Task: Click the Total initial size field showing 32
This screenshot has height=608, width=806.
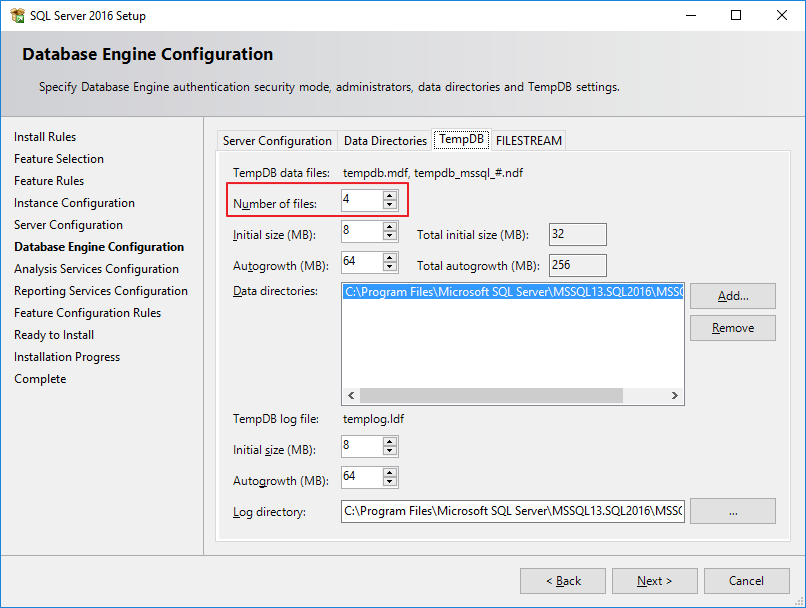Action: pos(578,234)
